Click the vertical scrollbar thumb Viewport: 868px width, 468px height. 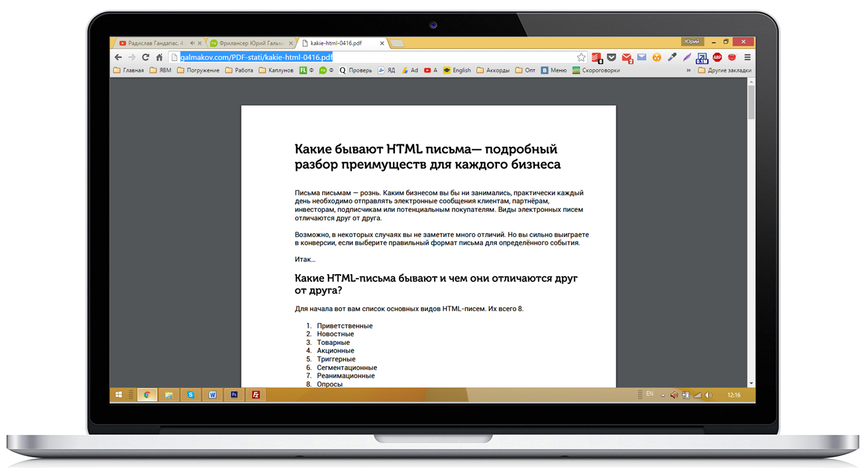[751, 103]
